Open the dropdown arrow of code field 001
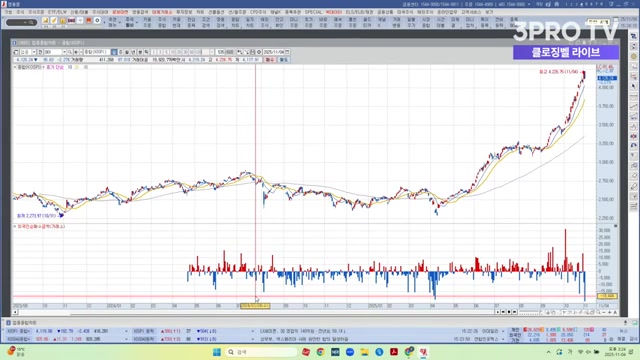This screenshot has width=640, height=360. click(x=64, y=52)
